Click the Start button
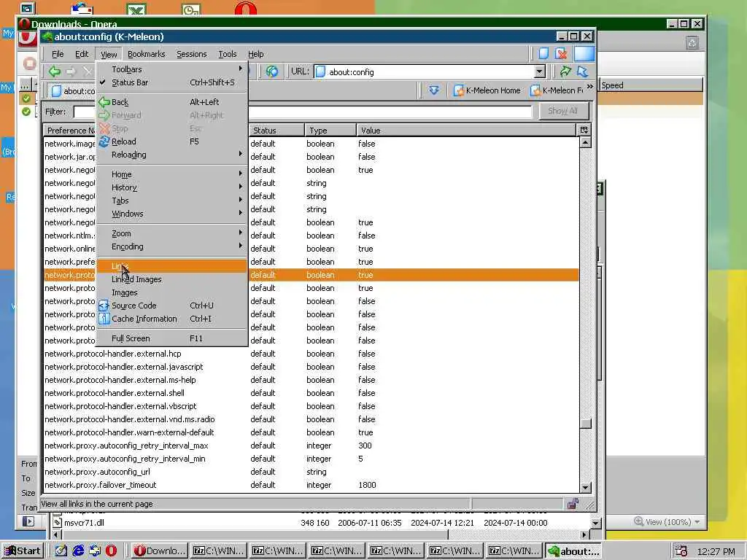747x560 pixels. point(23,551)
